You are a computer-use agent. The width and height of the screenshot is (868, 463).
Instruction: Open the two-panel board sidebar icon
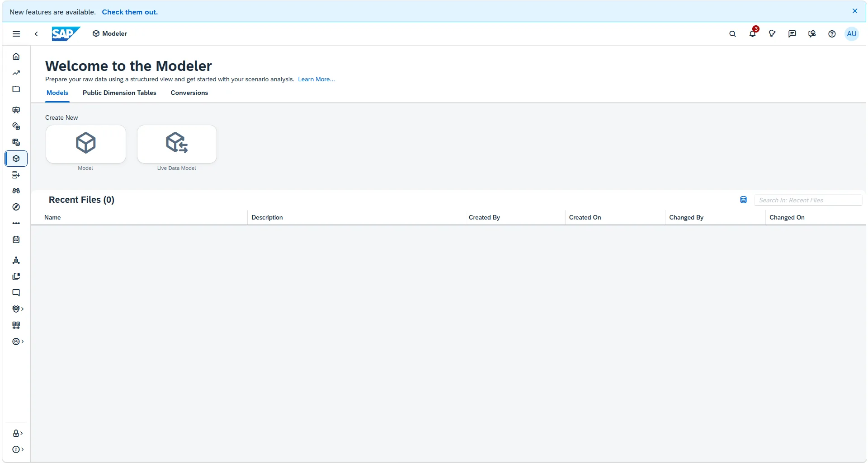(16, 325)
